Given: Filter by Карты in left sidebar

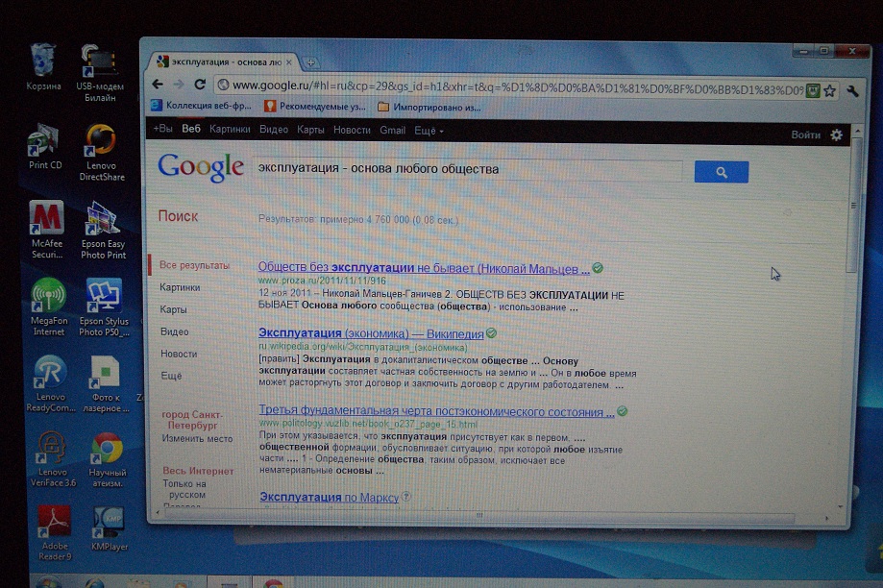Looking at the screenshot, I should click(173, 309).
